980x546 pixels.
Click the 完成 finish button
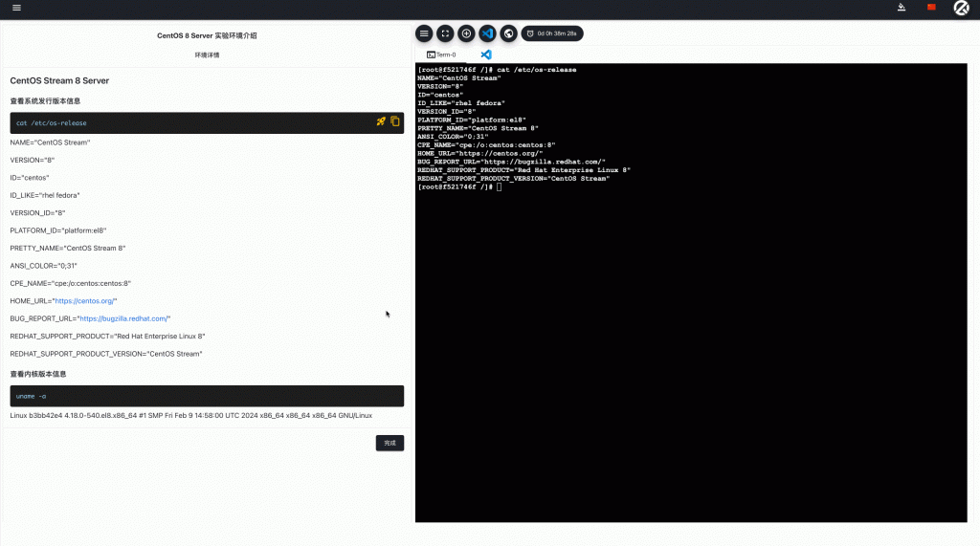[390, 443]
